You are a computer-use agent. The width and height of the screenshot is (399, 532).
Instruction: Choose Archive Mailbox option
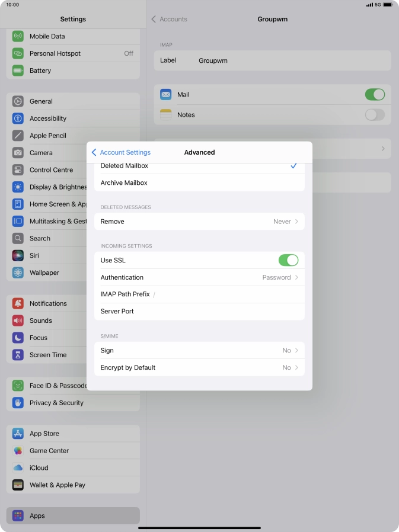(199, 183)
